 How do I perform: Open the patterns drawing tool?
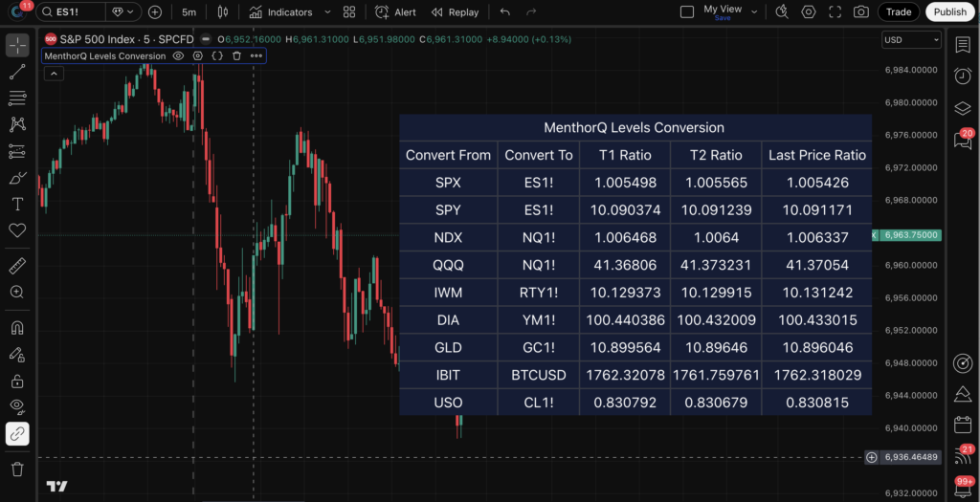[x=17, y=124]
